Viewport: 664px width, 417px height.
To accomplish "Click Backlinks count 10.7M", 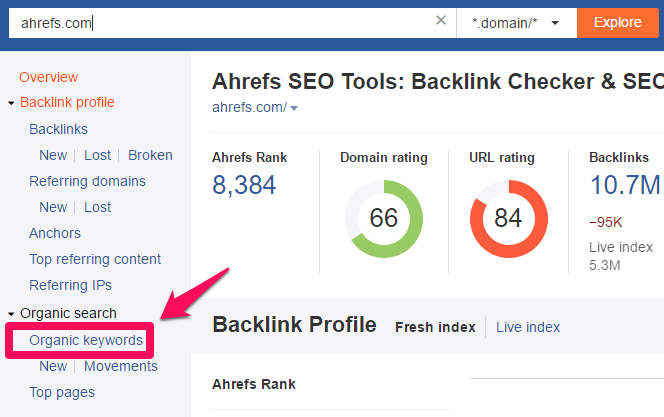I will [x=625, y=185].
